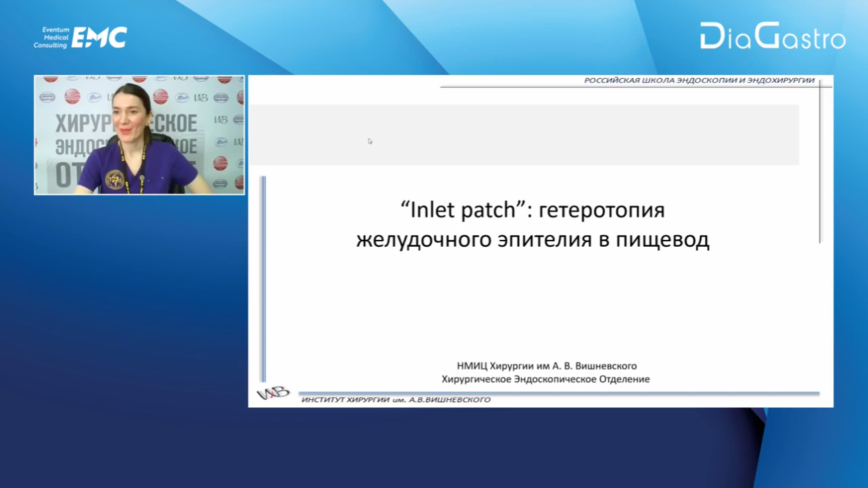Click the DiaGastro logo at top right

772,36
